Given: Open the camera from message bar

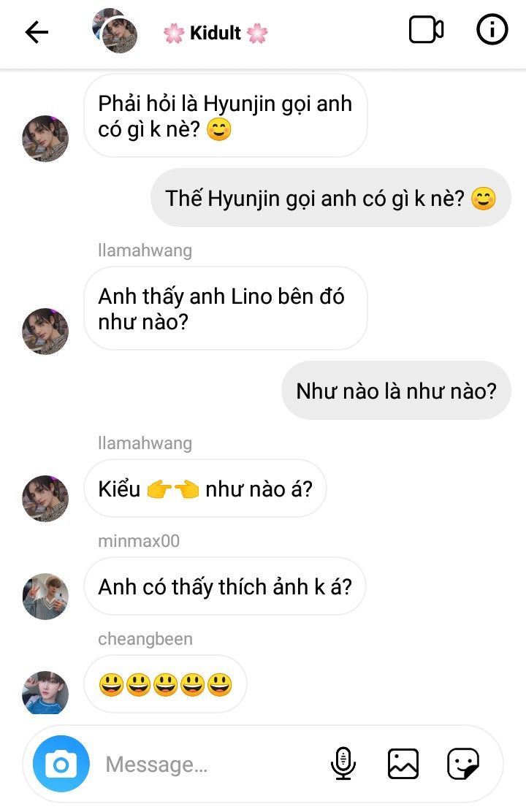Looking at the screenshot, I should click(61, 764).
